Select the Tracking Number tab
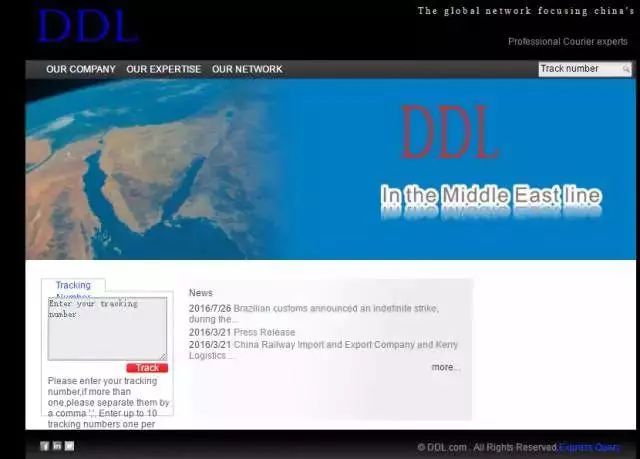The width and height of the screenshot is (640, 459). [73, 286]
